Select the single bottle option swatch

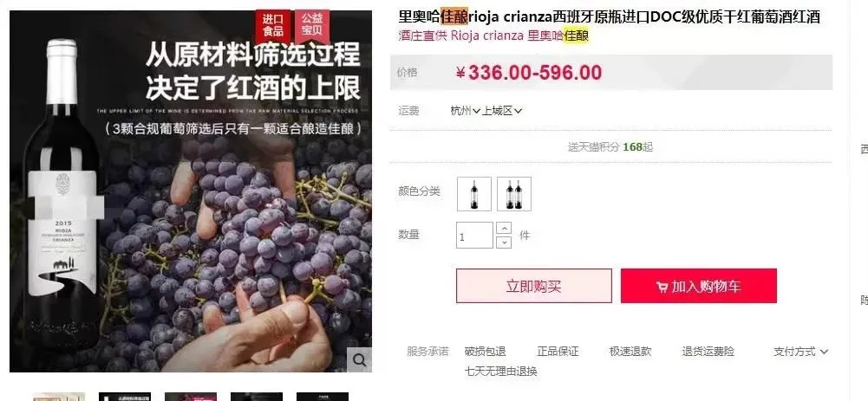(473, 194)
